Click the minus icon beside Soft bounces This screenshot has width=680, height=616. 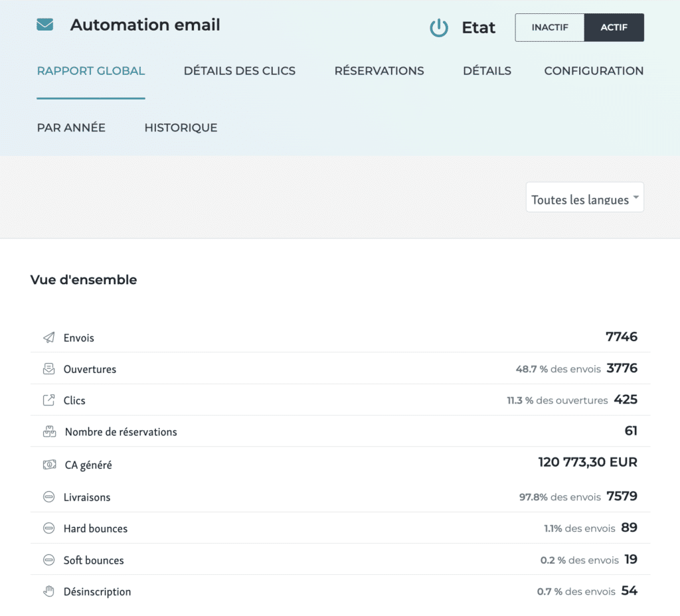tap(49, 559)
